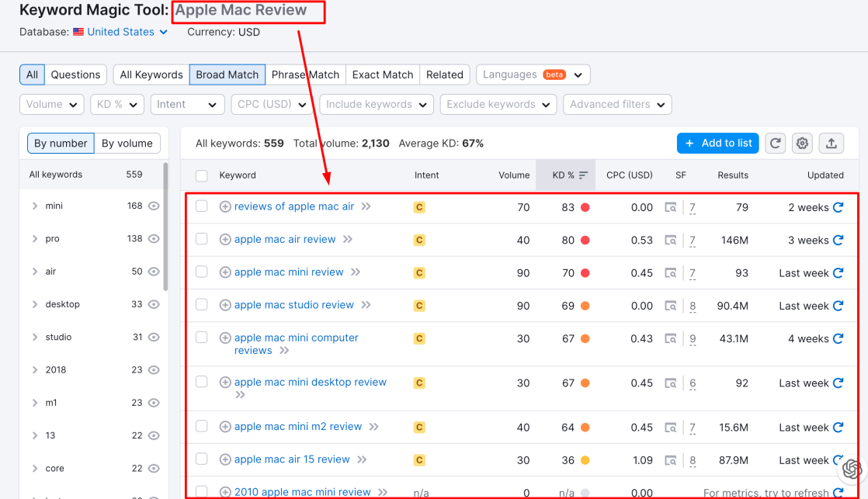The image size is (868, 499).
Task: Click the sidebar vertical scrollbar
Action: [x=165, y=225]
